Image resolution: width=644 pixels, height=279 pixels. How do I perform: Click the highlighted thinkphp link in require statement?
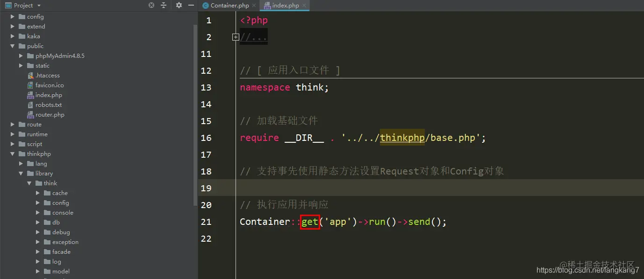(402, 138)
